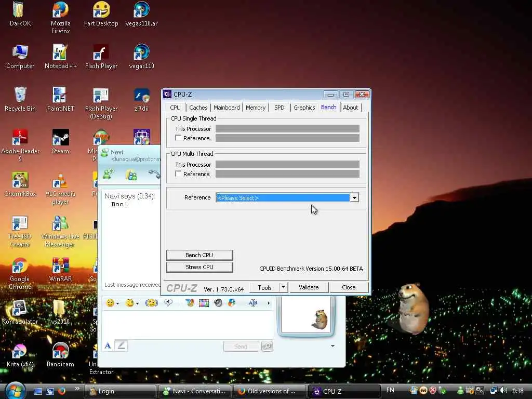This screenshot has width=532, height=399.
Task: Open the background color grid in Messenger
Action: tap(204, 303)
